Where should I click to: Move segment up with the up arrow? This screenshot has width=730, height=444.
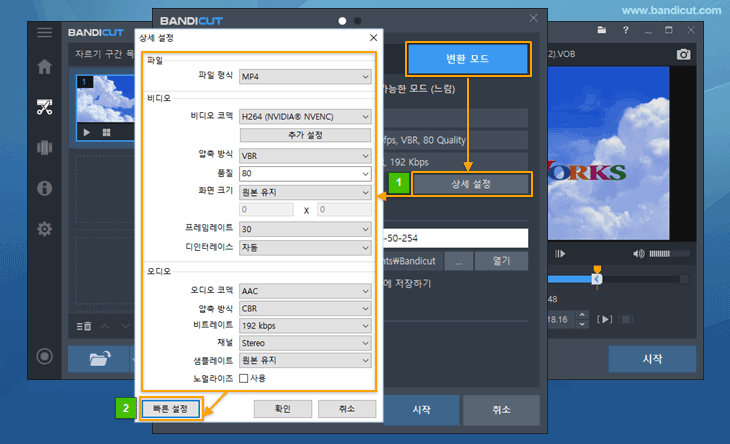[105, 326]
